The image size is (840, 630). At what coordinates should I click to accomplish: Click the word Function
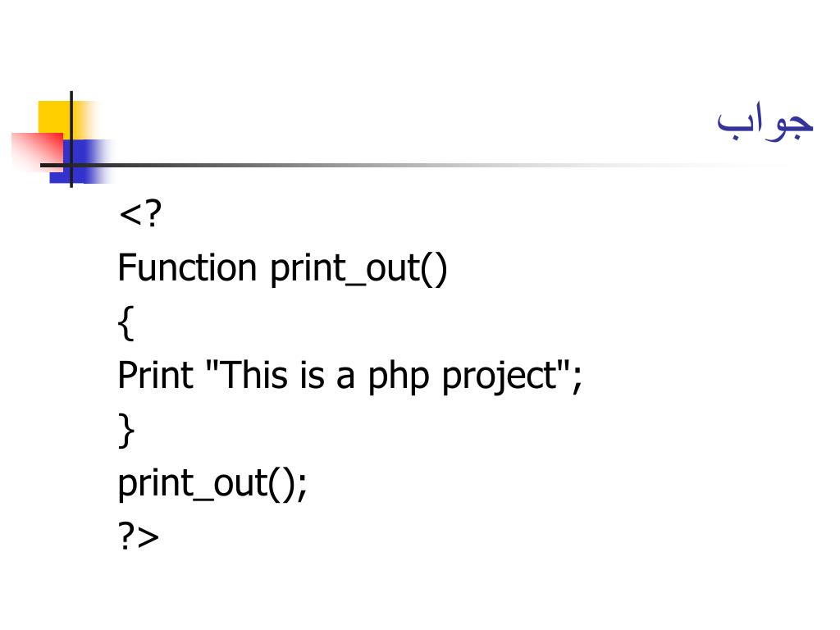187,267
